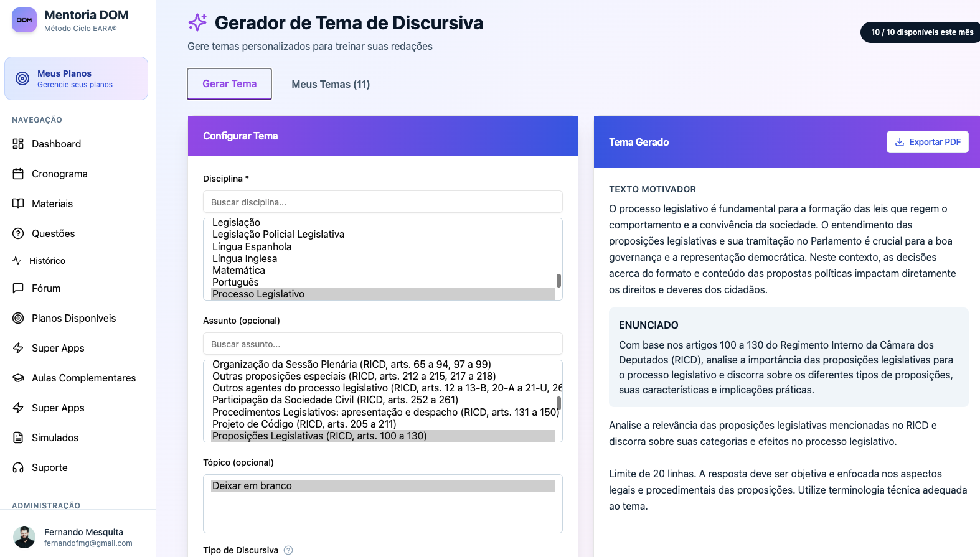Click the help icon next to Tipo de Discursiva

click(288, 550)
